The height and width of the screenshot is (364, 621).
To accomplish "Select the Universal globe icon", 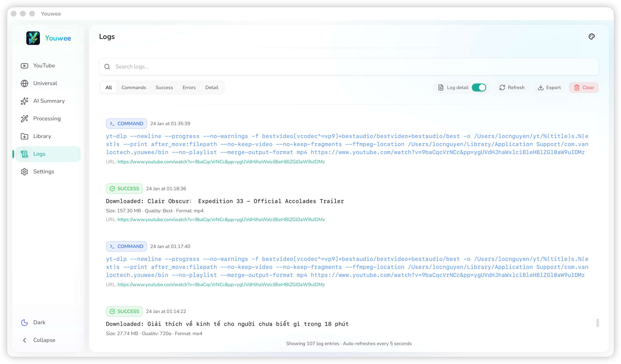I will pyautogui.click(x=24, y=83).
